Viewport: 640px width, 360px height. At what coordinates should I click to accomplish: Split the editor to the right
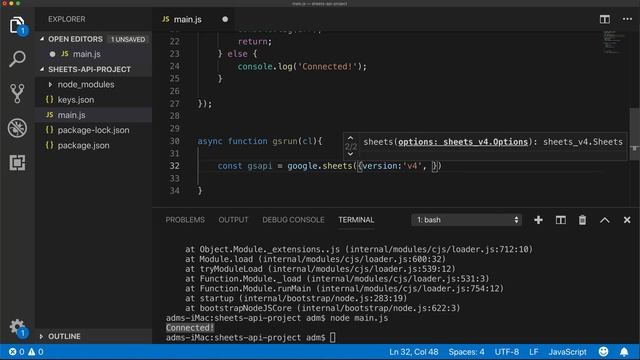click(604, 19)
